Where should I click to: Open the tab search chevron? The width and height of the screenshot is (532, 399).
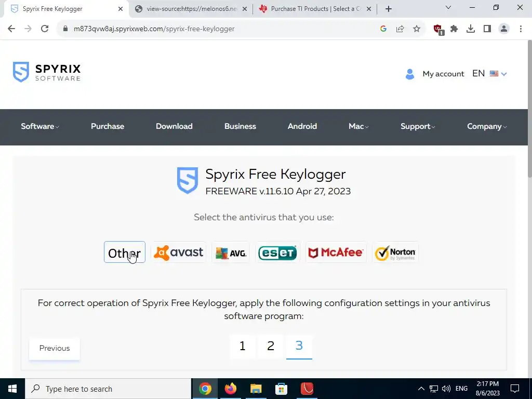pyautogui.click(x=448, y=7)
